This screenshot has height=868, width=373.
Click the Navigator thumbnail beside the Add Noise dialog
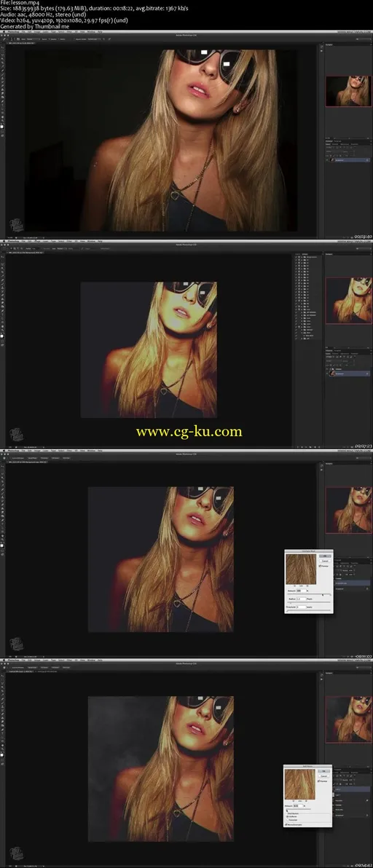click(349, 718)
